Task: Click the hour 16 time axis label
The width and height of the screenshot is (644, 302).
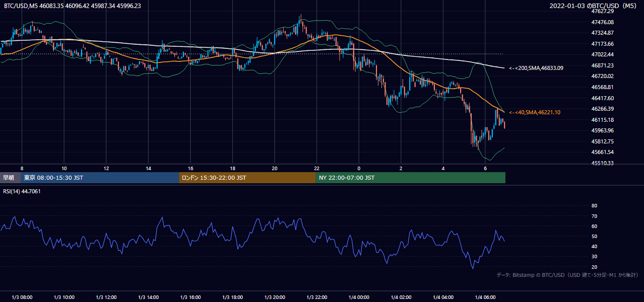Action: 190,168
